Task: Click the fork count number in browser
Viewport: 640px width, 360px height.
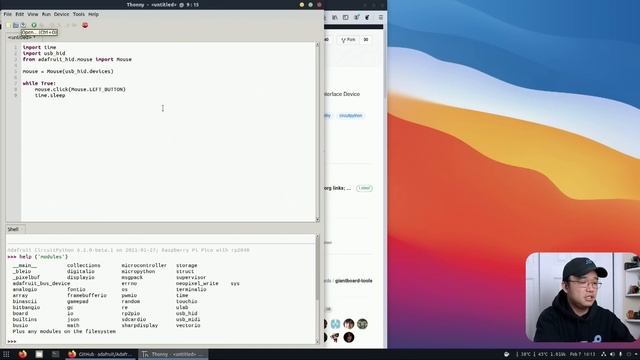Action: (366, 40)
